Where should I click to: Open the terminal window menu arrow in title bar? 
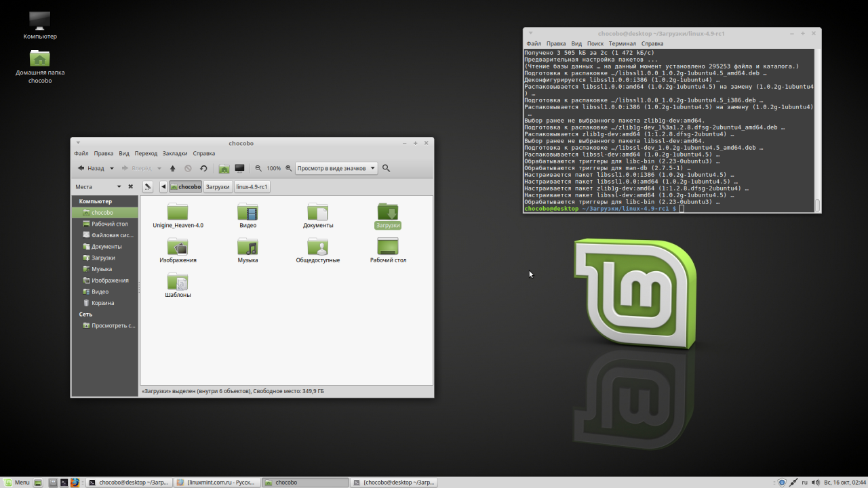coord(530,33)
